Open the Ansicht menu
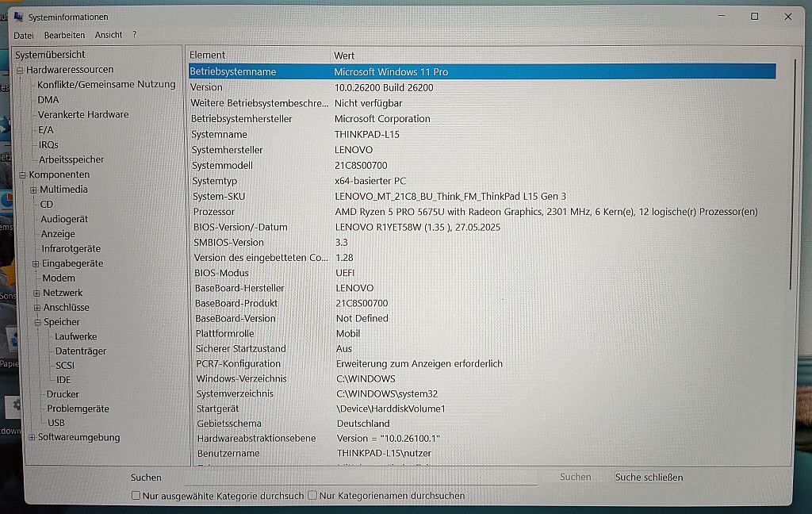Viewport: 812px width, 514px height. coord(109,35)
